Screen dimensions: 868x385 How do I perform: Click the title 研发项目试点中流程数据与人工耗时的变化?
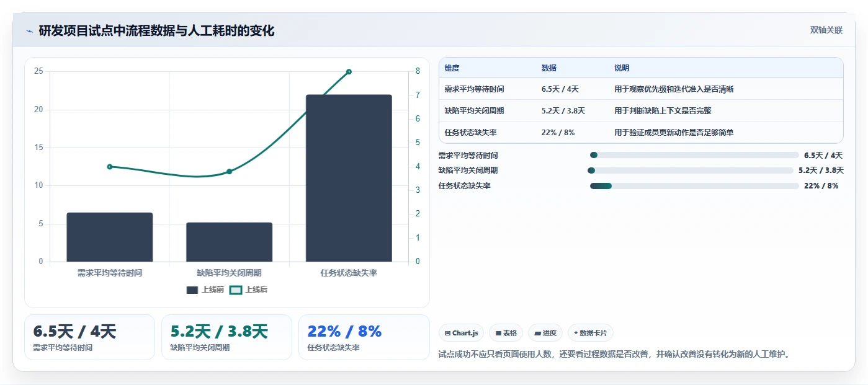click(156, 30)
